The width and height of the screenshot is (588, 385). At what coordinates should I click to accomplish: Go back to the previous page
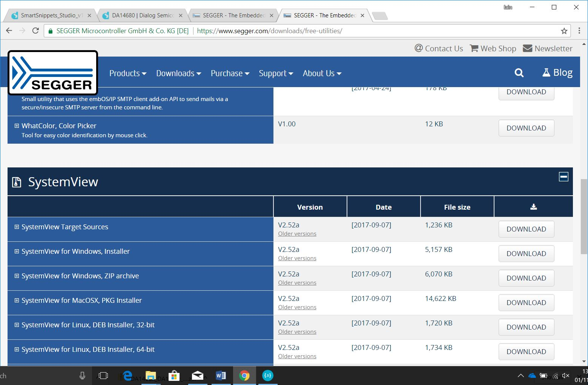pyautogui.click(x=9, y=31)
